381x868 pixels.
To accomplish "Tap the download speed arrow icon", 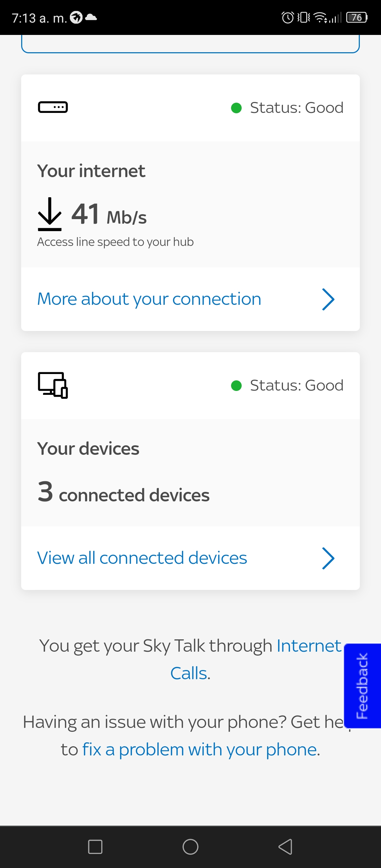I will coord(50,214).
